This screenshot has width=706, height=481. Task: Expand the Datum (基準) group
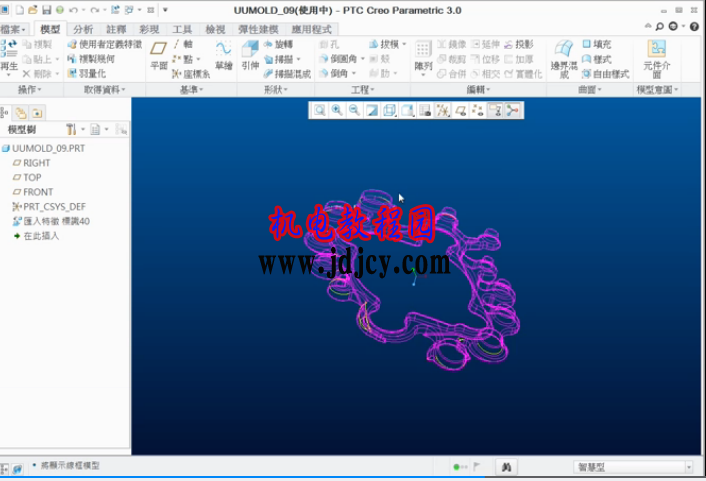point(191,90)
